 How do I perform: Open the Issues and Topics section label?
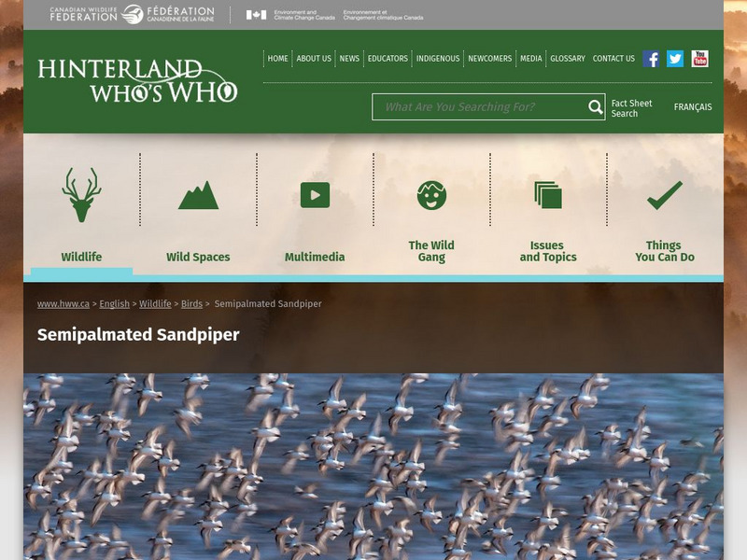(548, 251)
